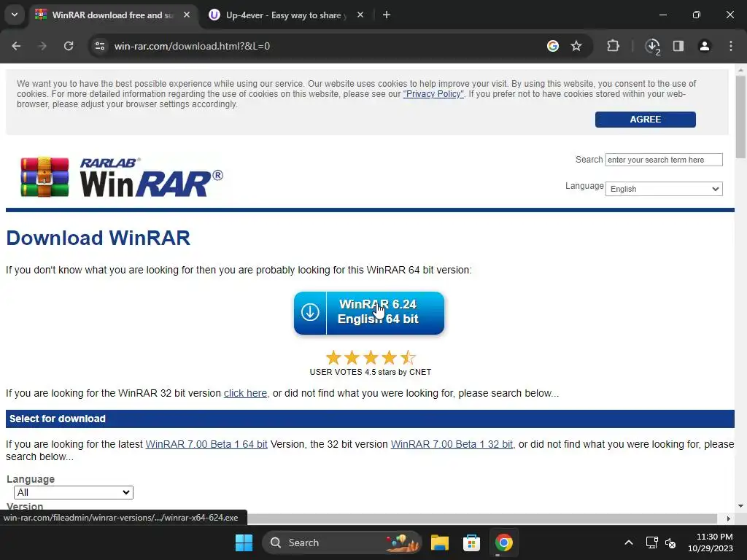Toggle the browser side panel
The image size is (747, 560).
pyautogui.click(x=678, y=46)
